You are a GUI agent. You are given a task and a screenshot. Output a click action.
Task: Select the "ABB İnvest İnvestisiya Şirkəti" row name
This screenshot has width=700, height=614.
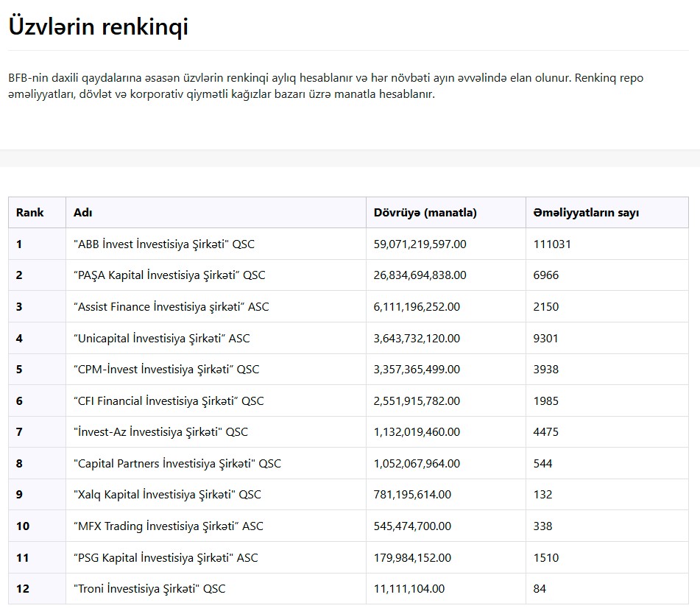[x=164, y=244]
